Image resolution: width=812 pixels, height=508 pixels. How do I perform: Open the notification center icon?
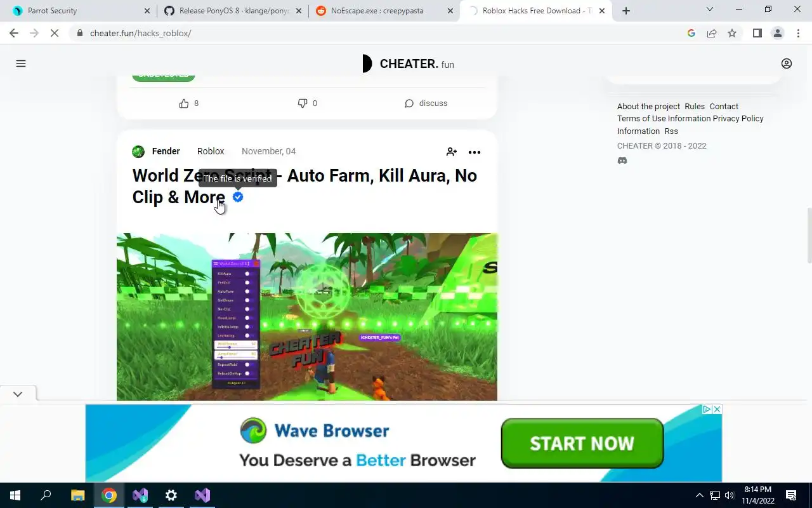pos(791,495)
